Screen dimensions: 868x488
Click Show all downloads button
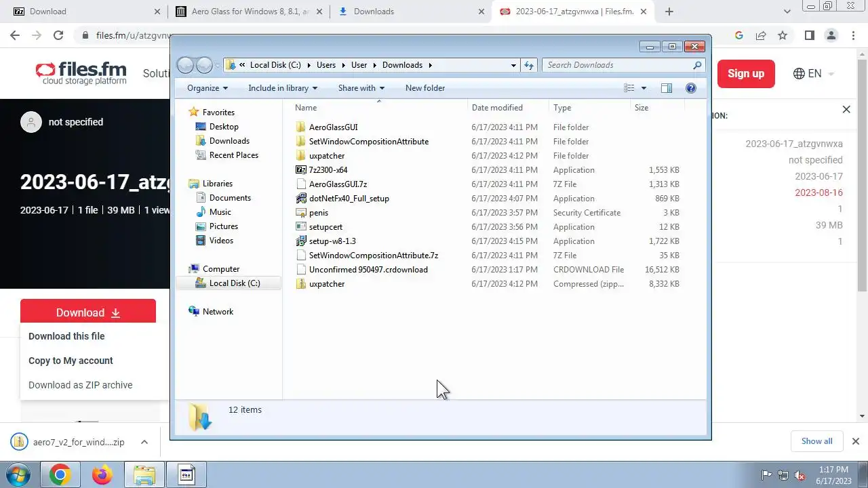[x=816, y=441]
